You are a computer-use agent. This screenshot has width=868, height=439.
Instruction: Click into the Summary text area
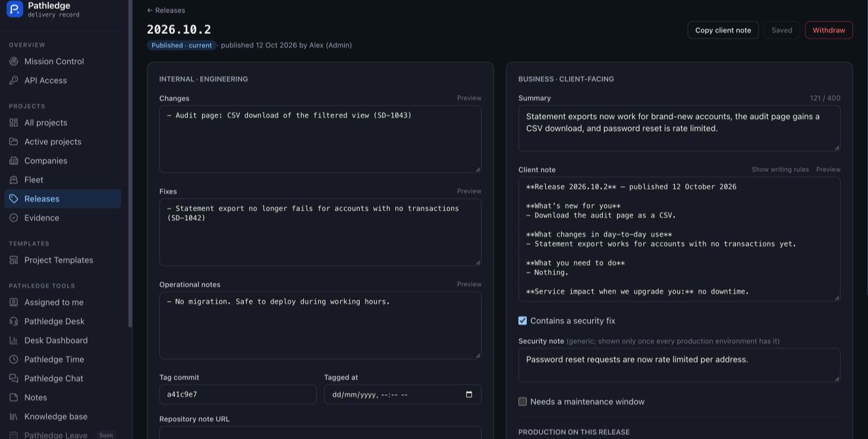(x=680, y=128)
